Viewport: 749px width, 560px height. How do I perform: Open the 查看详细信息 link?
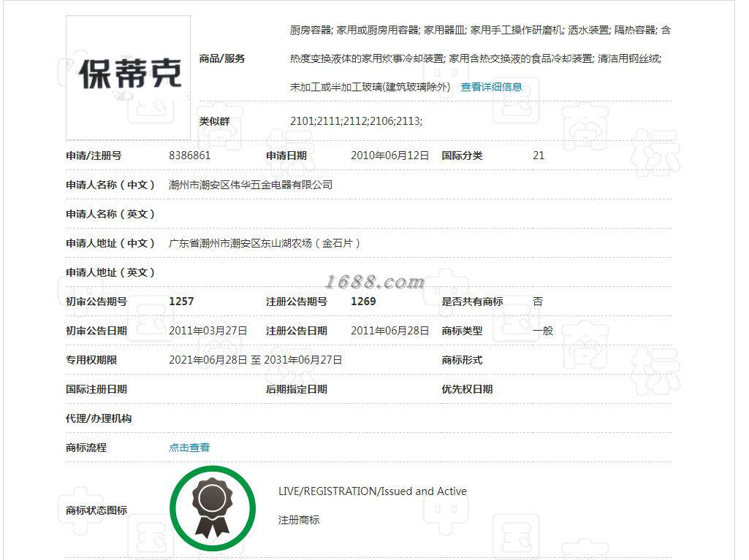(491, 87)
